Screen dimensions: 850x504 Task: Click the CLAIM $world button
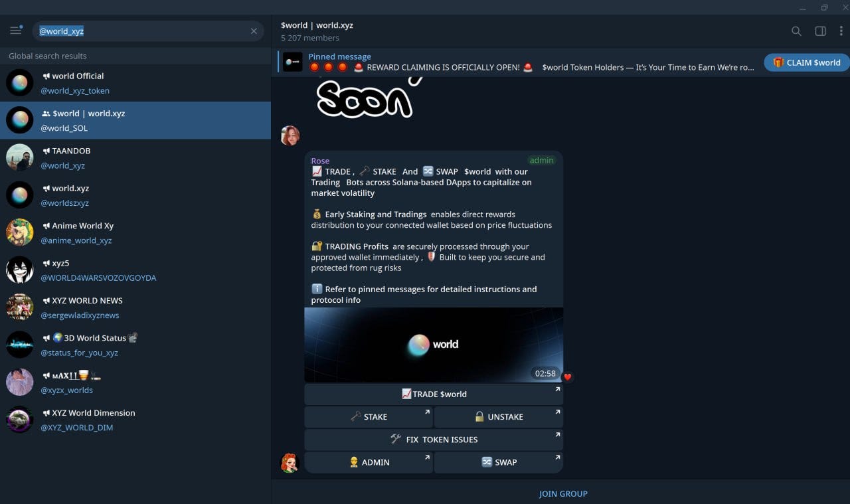(x=807, y=62)
